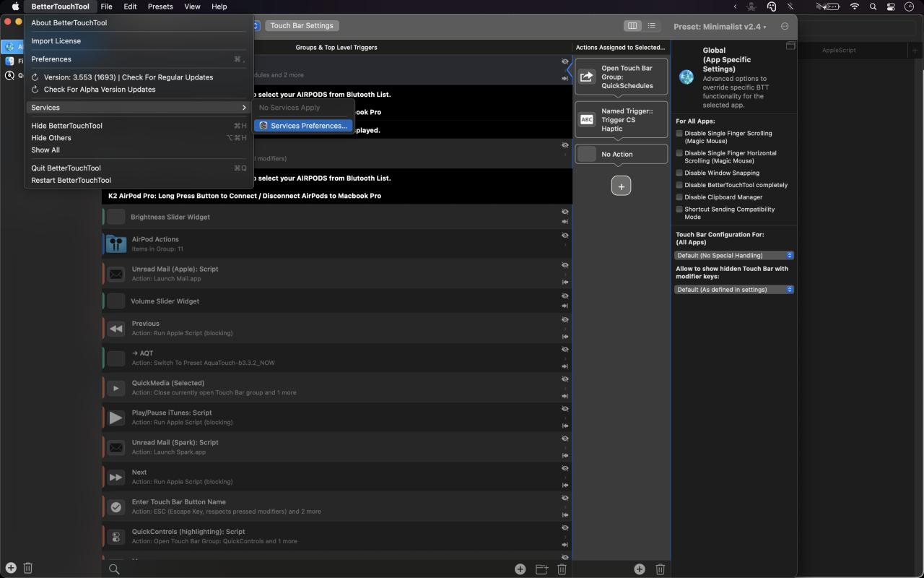Switch to list view layout
This screenshot has width=924, height=578.
click(x=652, y=26)
